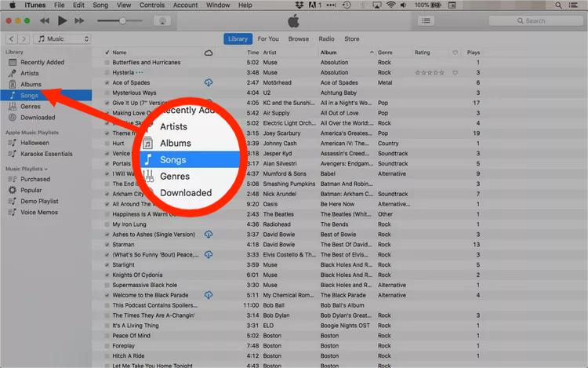The image size is (588, 368).
Task: Switch to the Browse tab
Action: pos(299,39)
